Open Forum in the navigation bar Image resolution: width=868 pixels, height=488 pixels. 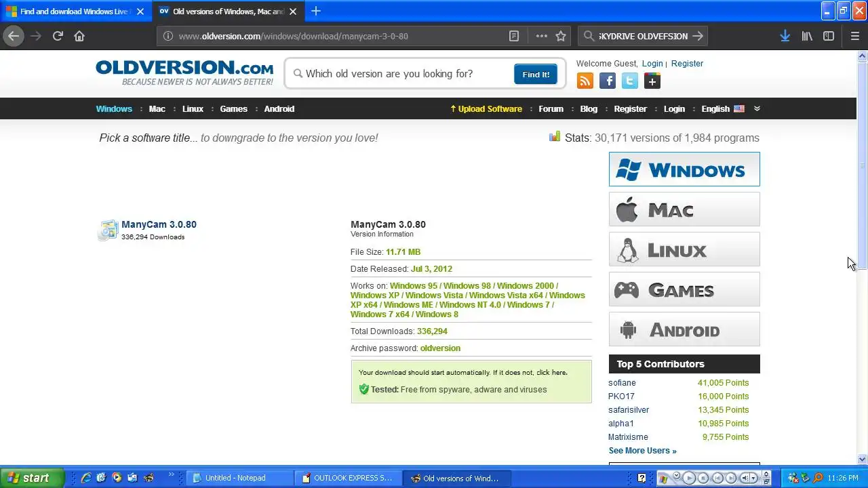[551, 108]
